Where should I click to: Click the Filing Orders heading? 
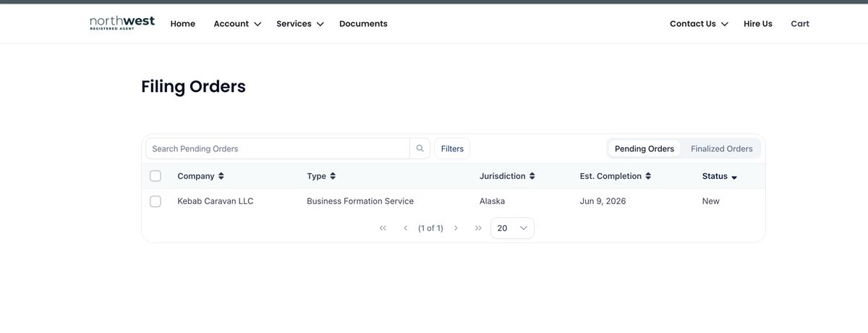point(193,86)
